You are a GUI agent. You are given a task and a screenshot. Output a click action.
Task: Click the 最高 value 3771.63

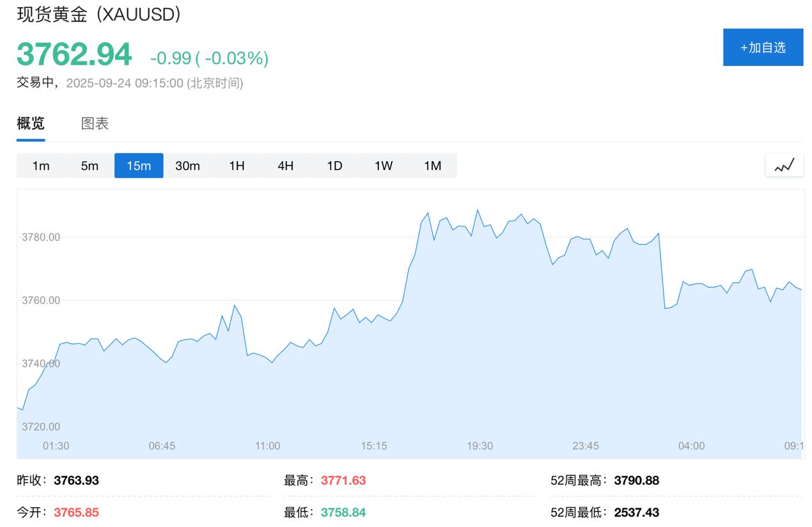343,480
